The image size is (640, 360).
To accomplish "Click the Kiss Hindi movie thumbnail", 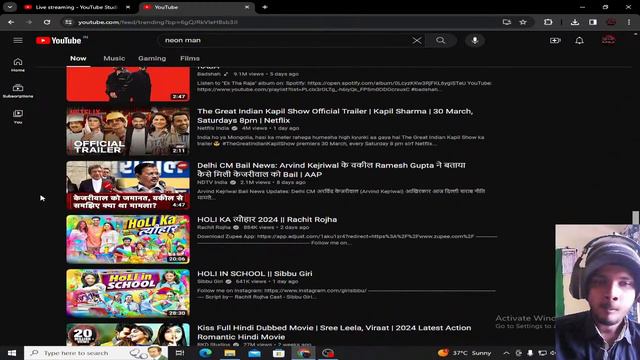I will (x=128, y=335).
